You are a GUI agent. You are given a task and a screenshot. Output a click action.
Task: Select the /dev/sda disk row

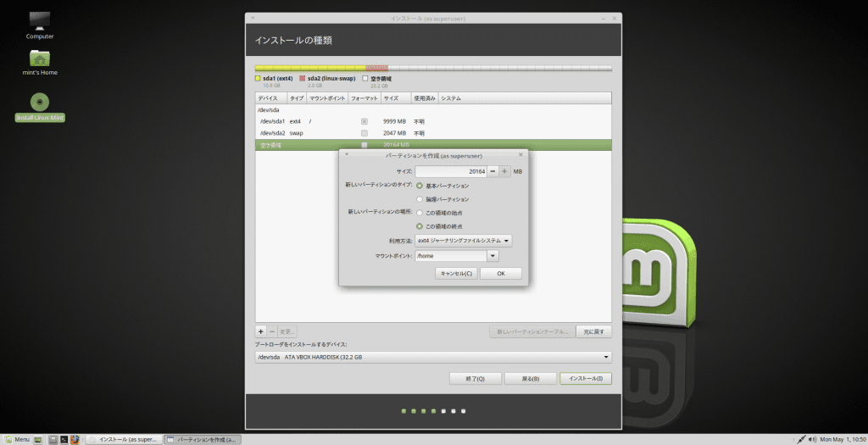click(433, 109)
